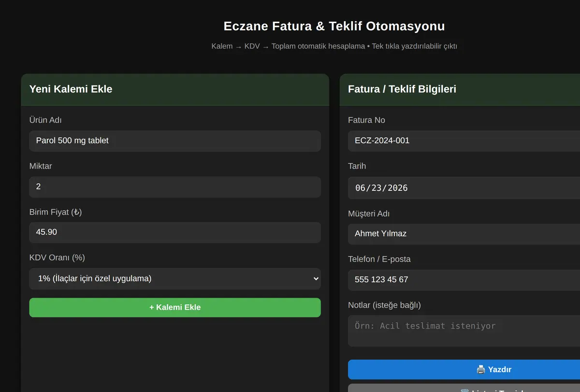The width and height of the screenshot is (580, 392).
Task: Click the Miktar quantity input field
Action: (x=175, y=187)
